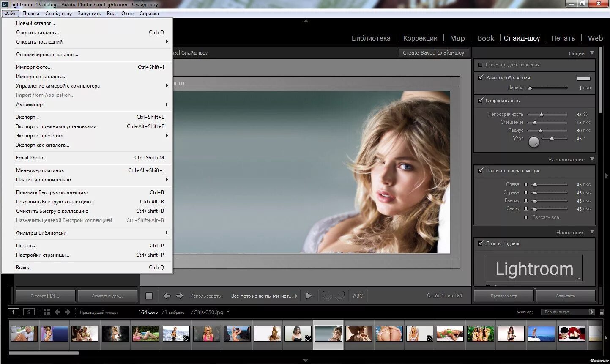610x364 pixels.
Task: Click Экспорт PDF button
Action: coord(46,296)
